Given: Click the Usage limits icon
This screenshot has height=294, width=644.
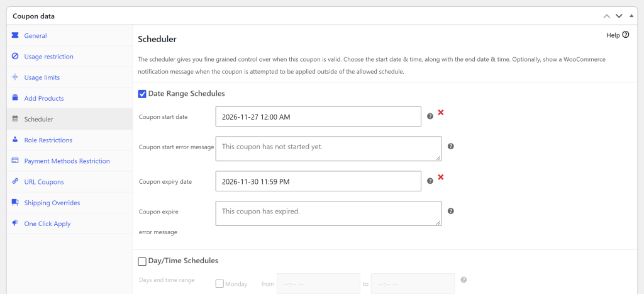Looking at the screenshot, I should point(15,77).
